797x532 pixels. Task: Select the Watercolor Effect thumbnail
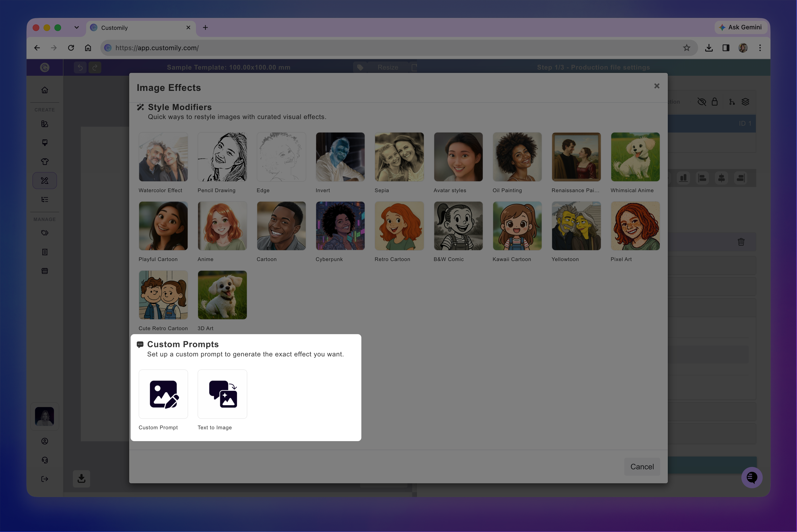point(163,157)
